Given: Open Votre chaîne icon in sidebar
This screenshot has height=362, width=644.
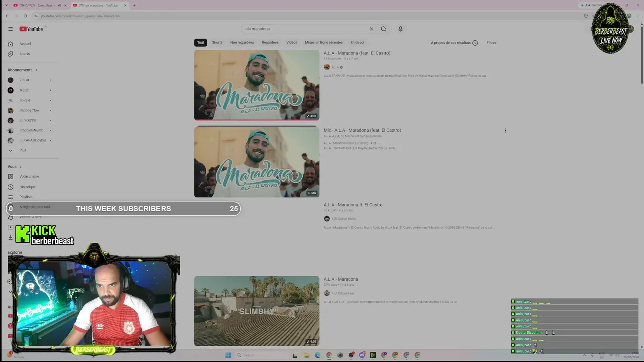Looking at the screenshot, I should point(10,177).
